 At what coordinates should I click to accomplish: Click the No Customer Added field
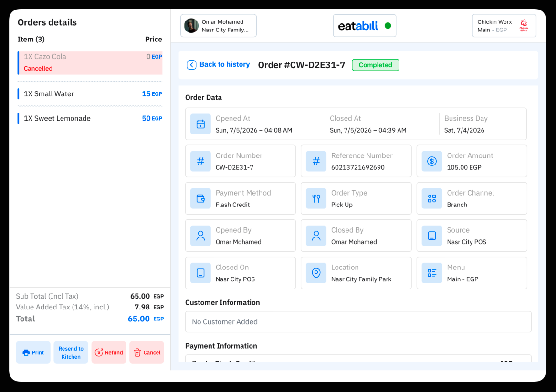[358, 322]
